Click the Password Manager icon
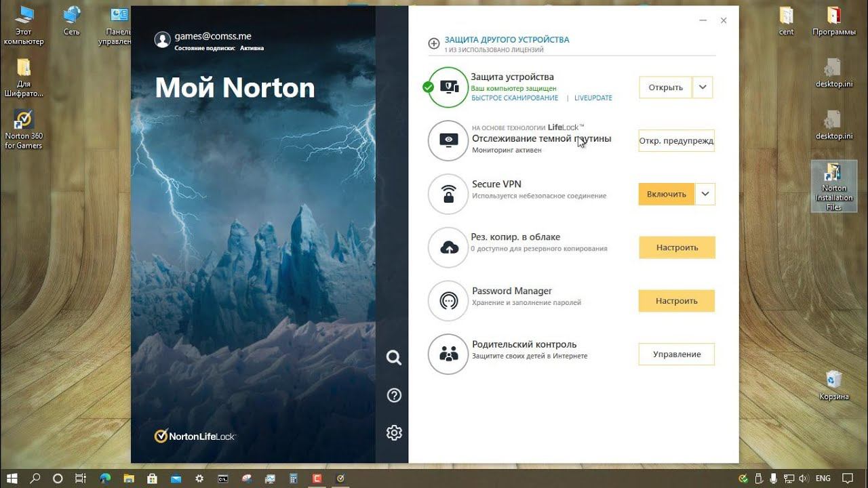The width and height of the screenshot is (868, 488). 448,301
